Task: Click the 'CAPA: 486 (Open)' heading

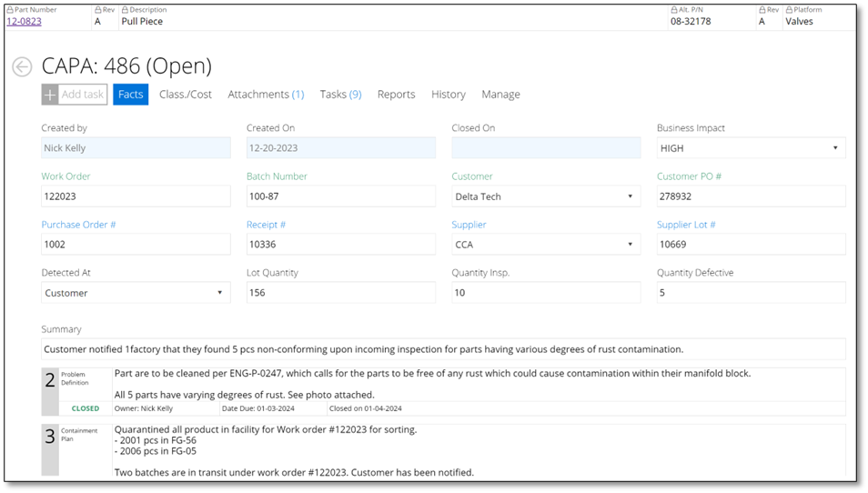Action: point(126,66)
